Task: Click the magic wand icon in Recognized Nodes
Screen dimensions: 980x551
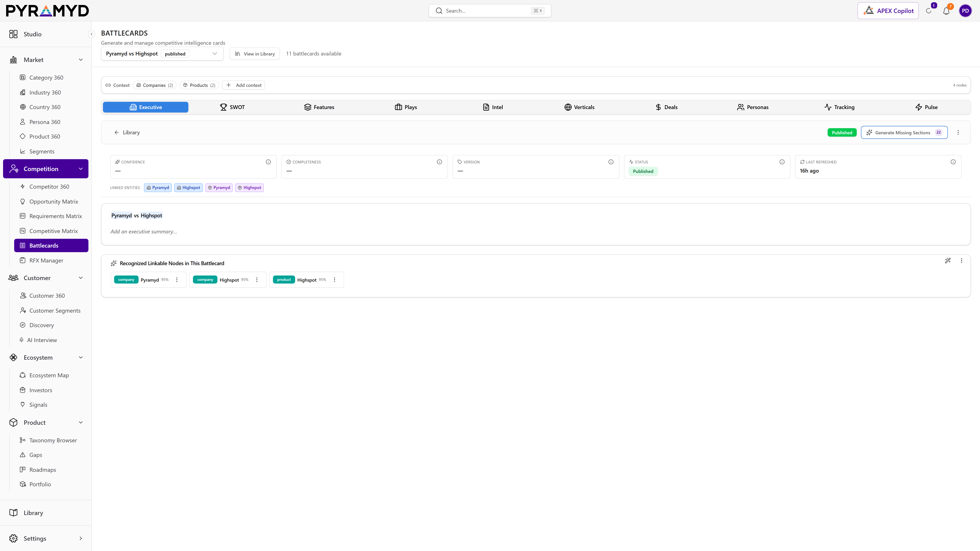Action: (948, 260)
